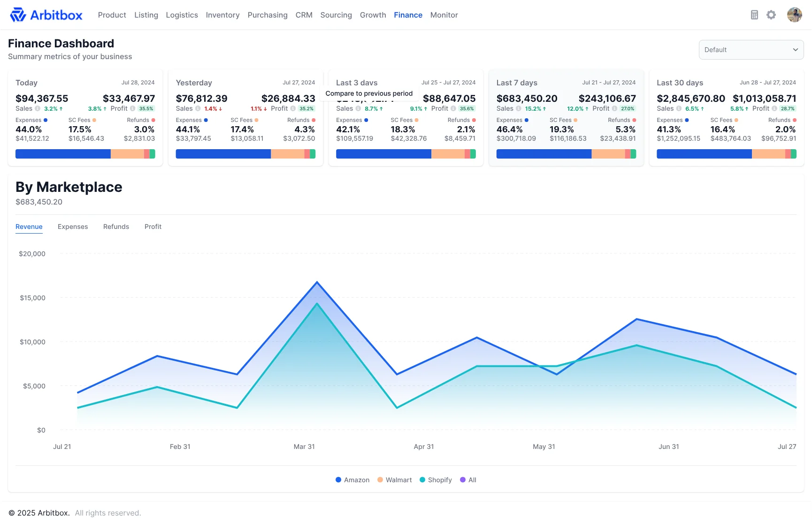Toggle Shopify series in chart legend
The width and height of the screenshot is (812, 524).
tap(436, 480)
